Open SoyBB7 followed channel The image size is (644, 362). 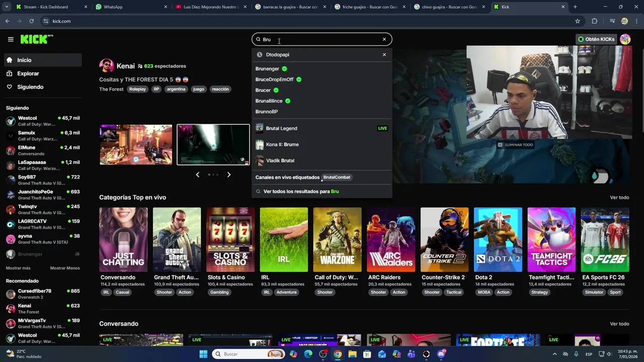[43, 180]
